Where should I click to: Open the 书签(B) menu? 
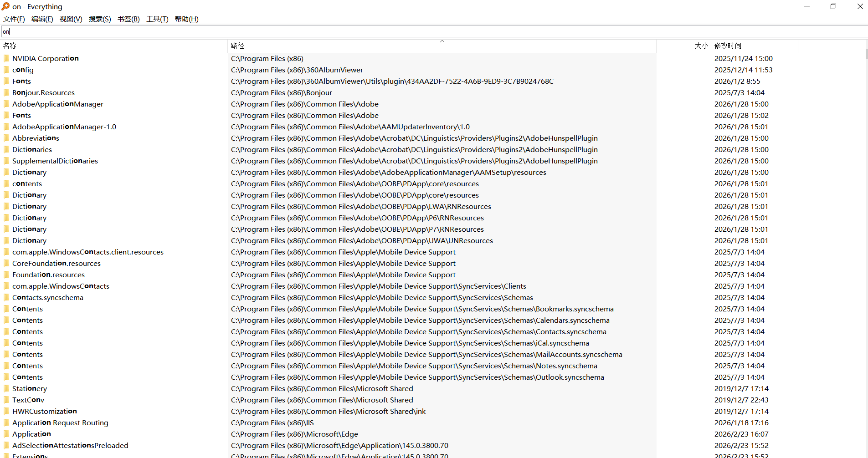(x=128, y=19)
